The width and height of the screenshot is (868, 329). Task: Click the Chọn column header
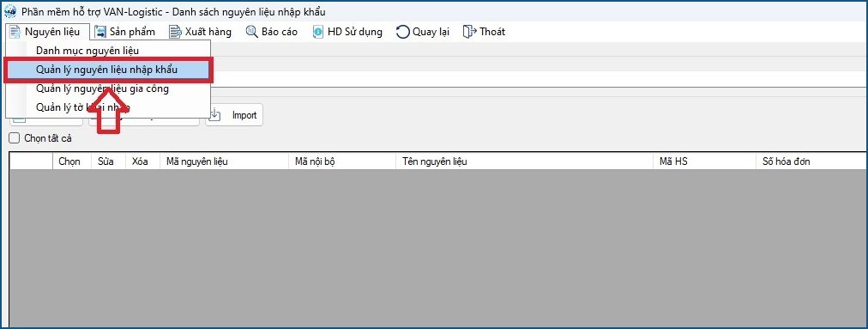pyautogui.click(x=72, y=161)
